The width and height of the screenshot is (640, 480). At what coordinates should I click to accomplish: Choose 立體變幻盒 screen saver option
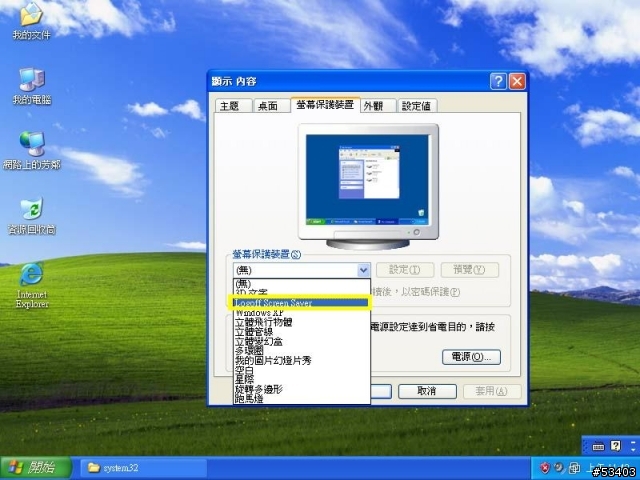(302, 341)
